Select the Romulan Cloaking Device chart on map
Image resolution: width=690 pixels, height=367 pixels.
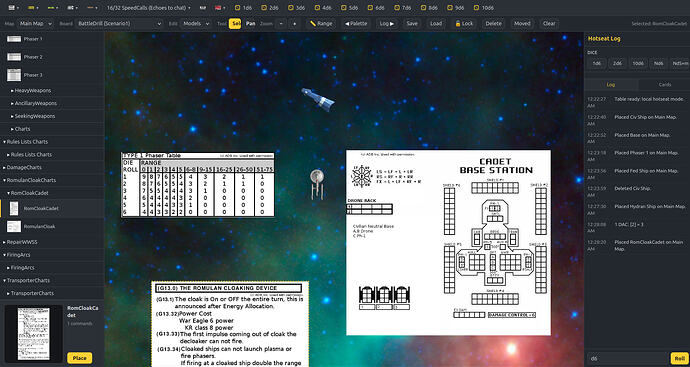[x=230, y=324]
